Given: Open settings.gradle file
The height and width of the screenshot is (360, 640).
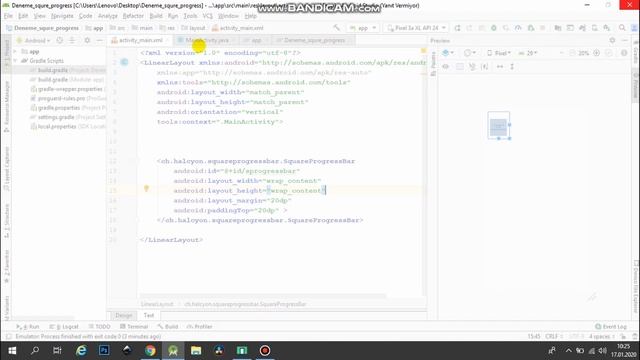Looking at the screenshot, I should (x=68, y=117).
